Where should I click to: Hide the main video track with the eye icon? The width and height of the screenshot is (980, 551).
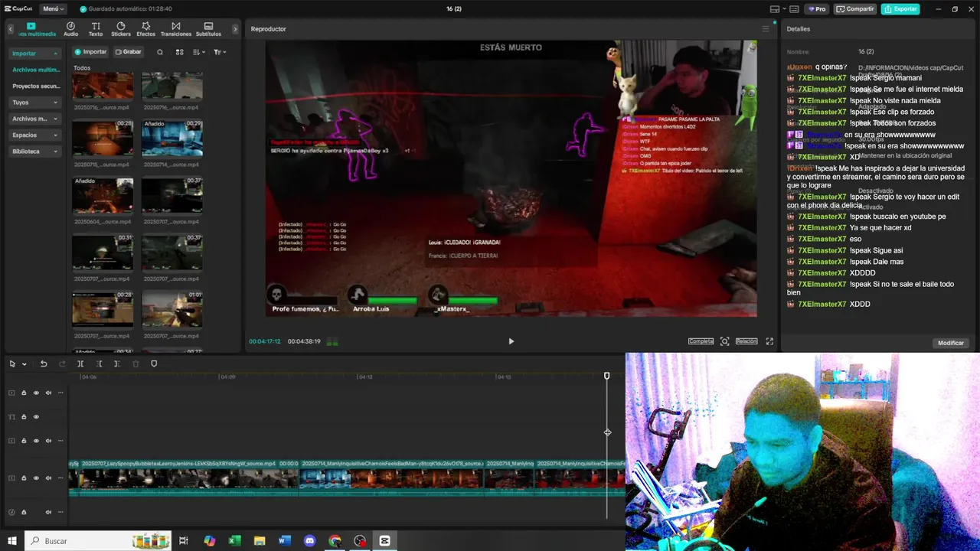pos(36,478)
